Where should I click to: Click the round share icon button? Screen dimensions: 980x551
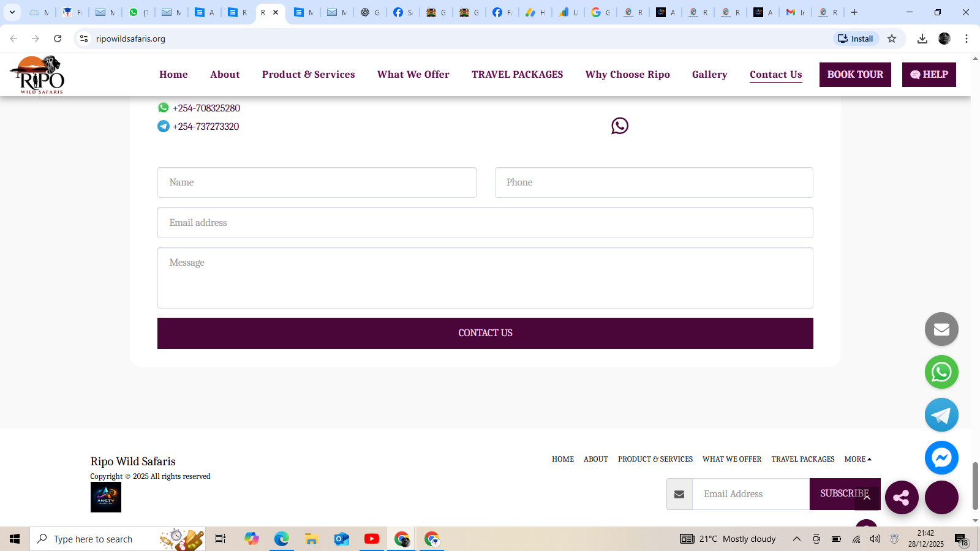point(902,497)
